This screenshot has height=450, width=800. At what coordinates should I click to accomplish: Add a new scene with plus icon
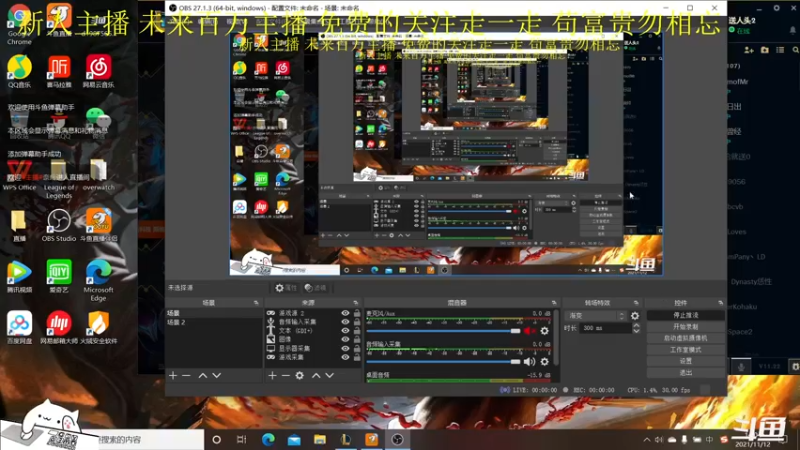(x=173, y=376)
